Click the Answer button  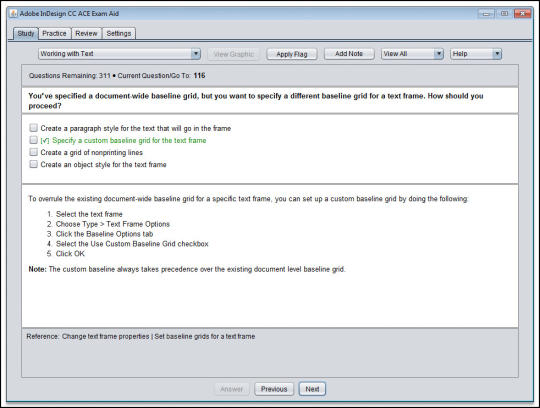point(231,389)
